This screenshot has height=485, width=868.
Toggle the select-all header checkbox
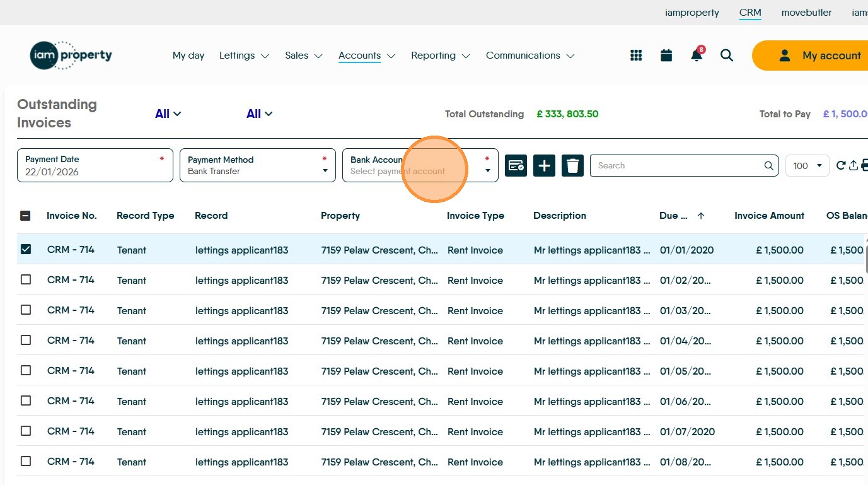point(25,216)
